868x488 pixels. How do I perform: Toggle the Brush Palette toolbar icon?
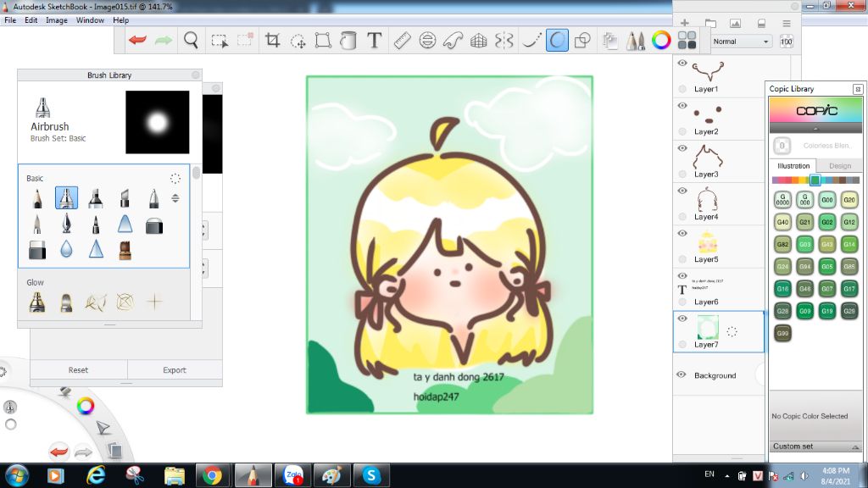(x=636, y=41)
